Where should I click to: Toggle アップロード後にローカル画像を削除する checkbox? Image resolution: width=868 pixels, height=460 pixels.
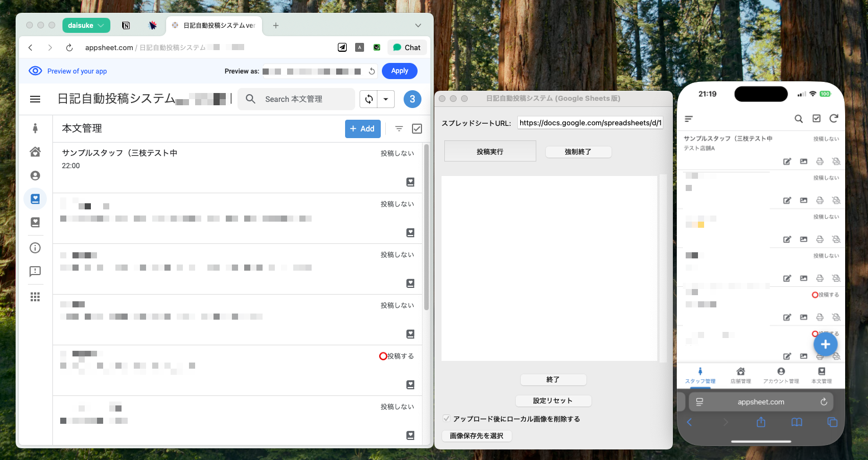(x=447, y=419)
